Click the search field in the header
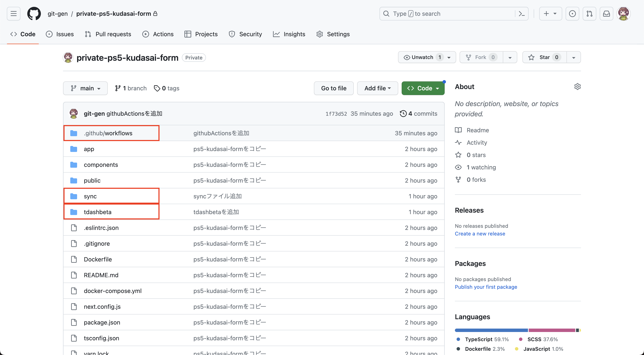 click(x=447, y=13)
